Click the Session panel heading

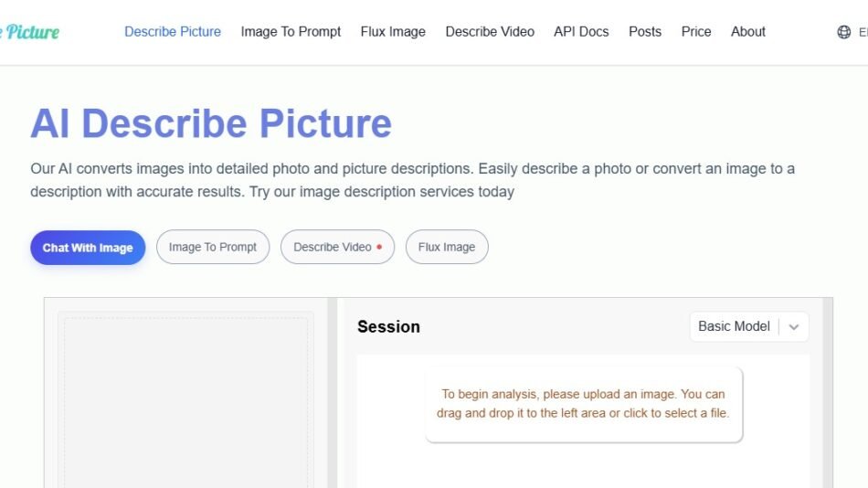(388, 327)
